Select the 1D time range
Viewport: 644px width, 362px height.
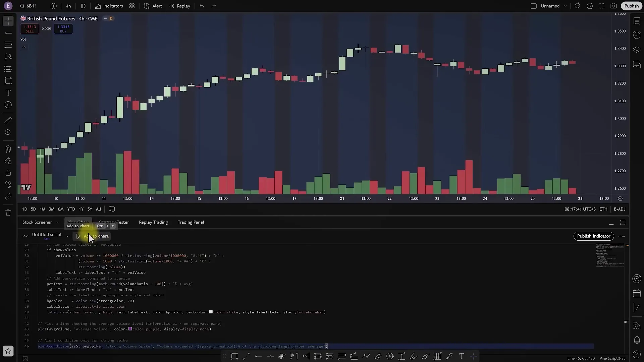[24, 209]
